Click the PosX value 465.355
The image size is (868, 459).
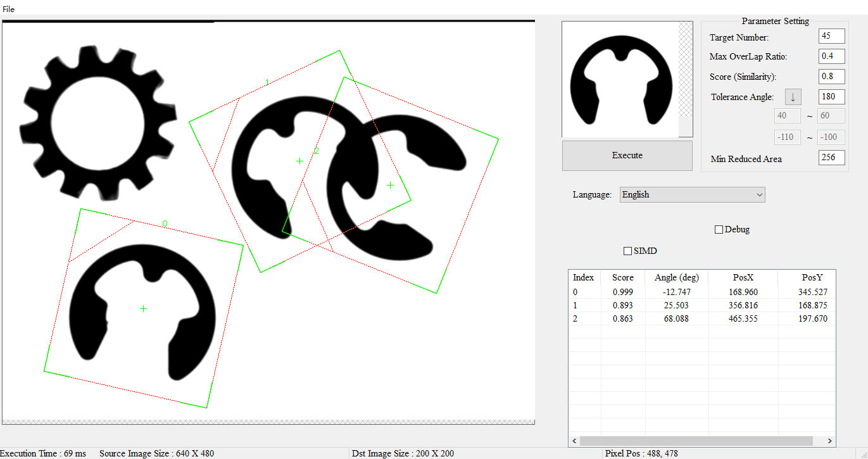coord(743,318)
